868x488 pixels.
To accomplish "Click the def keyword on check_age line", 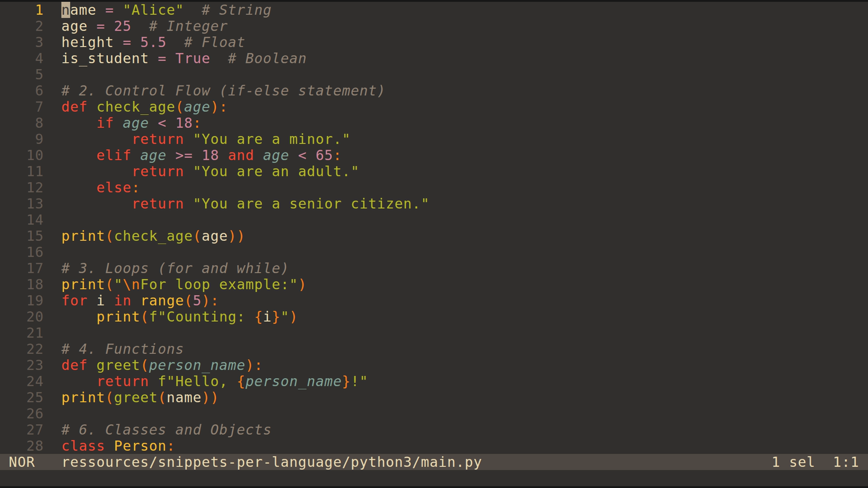I will point(74,107).
